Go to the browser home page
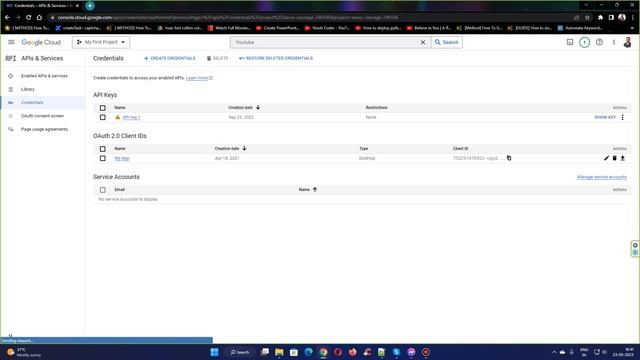The width and height of the screenshot is (640, 360). [x=39, y=18]
